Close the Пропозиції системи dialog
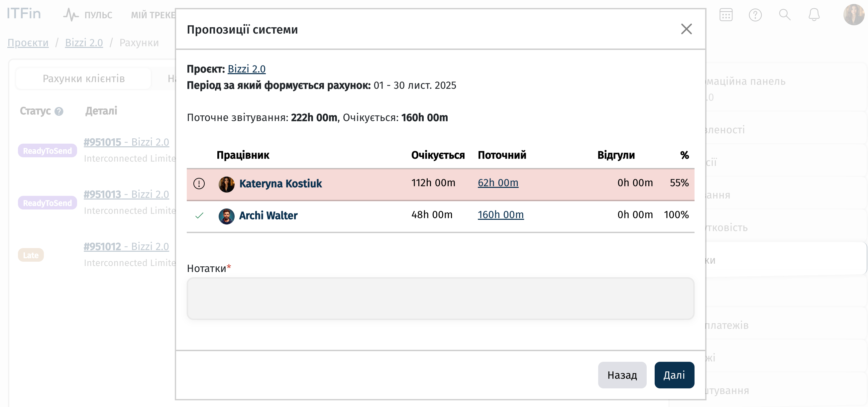Image resolution: width=868 pixels, height=407 pixels. pos(686,29)
